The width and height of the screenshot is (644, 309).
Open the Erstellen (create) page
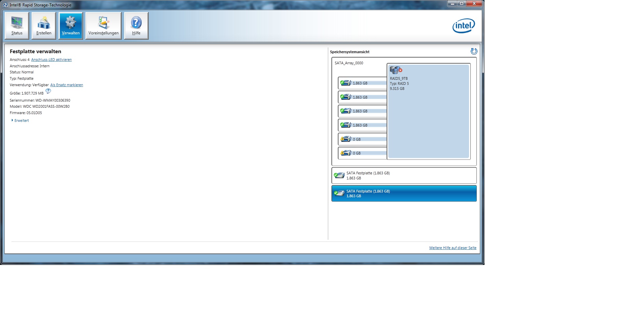tap(44, 26)
